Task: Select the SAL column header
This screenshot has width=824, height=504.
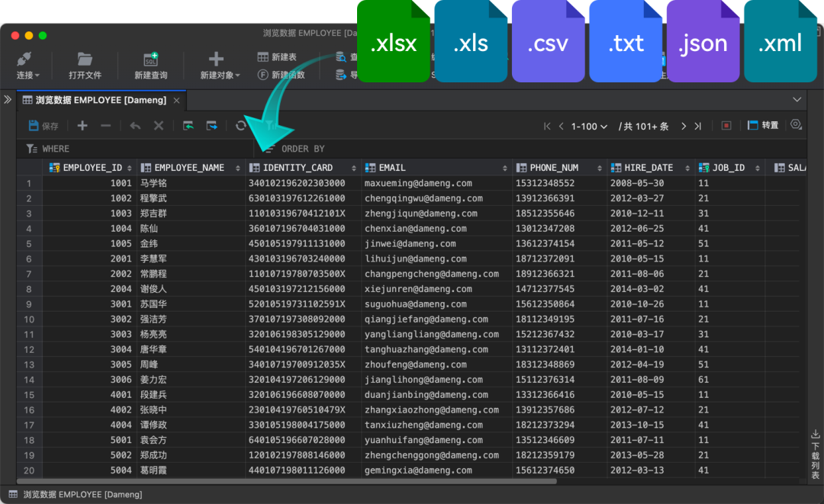Action: 790,168
